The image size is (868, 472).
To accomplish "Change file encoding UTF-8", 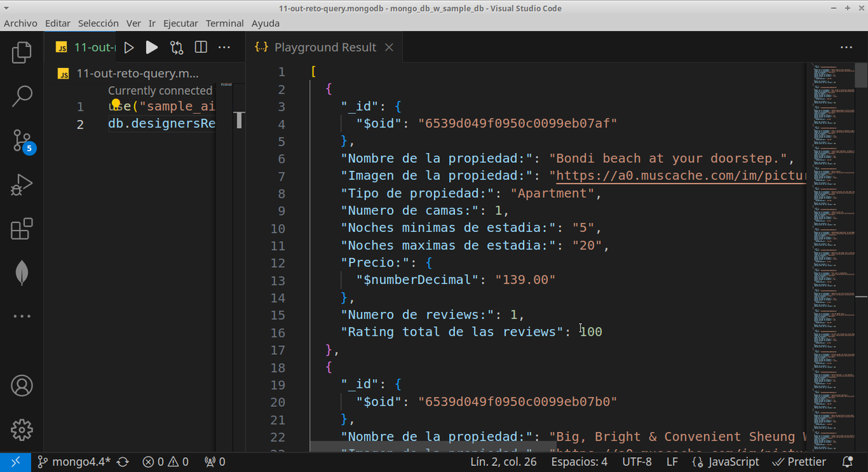I will pyautogui.click(x=637, y=462).
